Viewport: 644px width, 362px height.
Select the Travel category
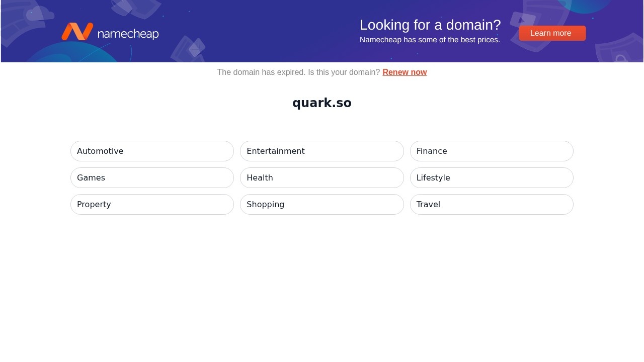click(491, 204)
